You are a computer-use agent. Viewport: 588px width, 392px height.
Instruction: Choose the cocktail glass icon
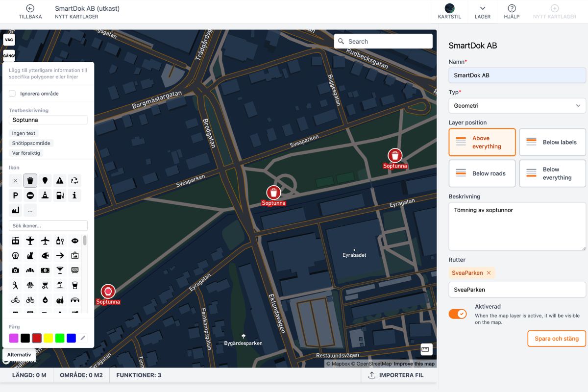click(60, 270)
